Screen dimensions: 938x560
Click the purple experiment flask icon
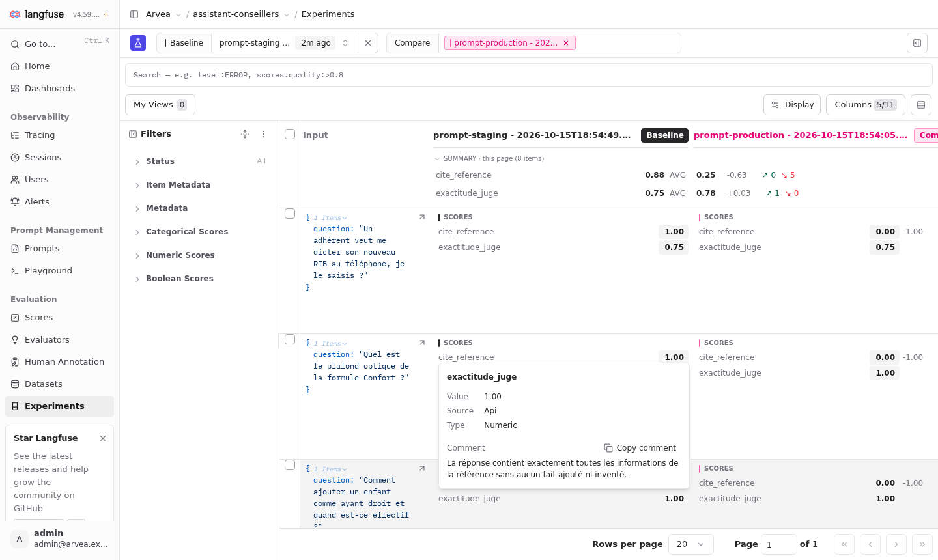[x=138, y=43]
